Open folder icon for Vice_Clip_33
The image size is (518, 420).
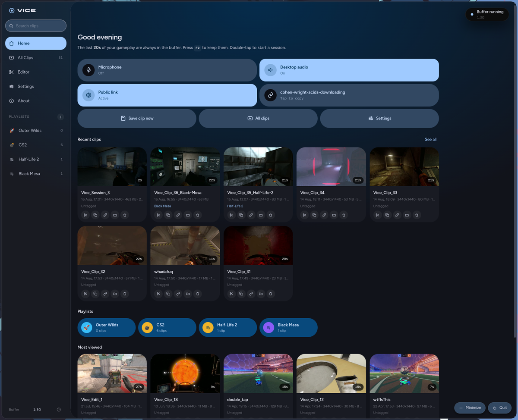pyautogui.click(x=407, y=215)
